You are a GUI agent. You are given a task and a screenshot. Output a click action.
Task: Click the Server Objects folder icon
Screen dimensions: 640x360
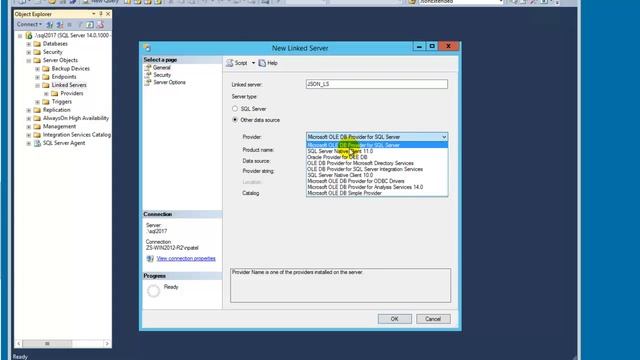37,60
